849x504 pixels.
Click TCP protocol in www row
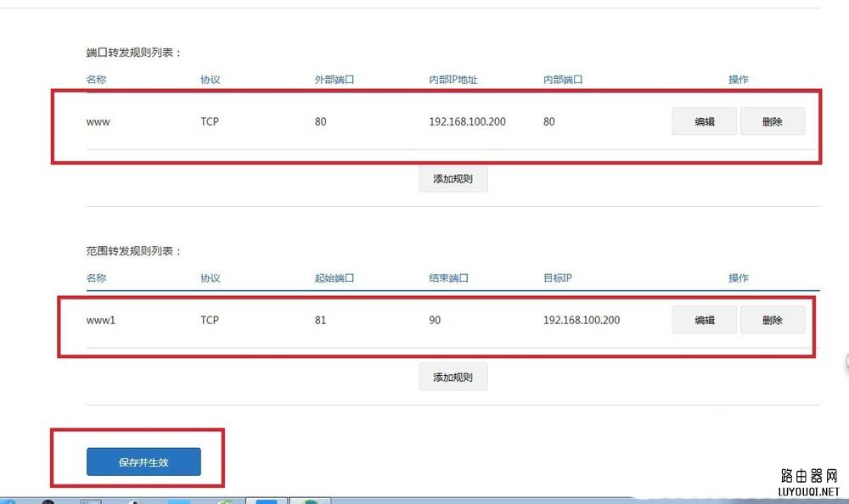coord(210,121)
